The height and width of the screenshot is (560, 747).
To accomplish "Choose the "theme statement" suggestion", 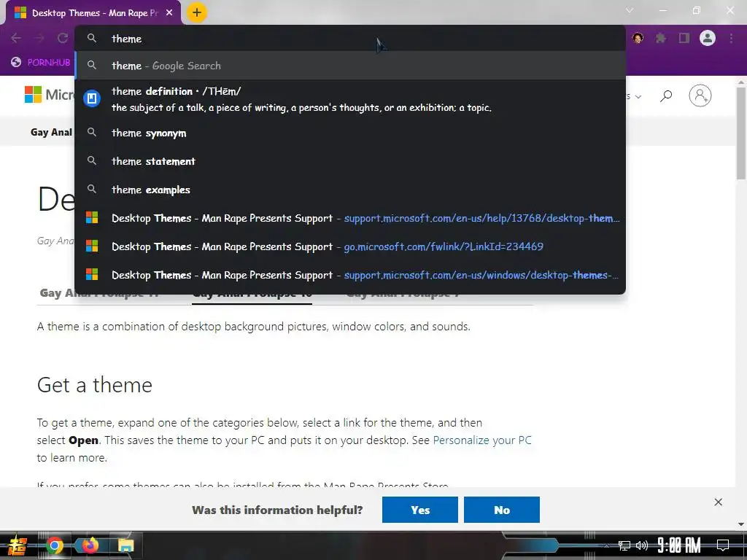I will pyautogui.click(x=350, y=161).
